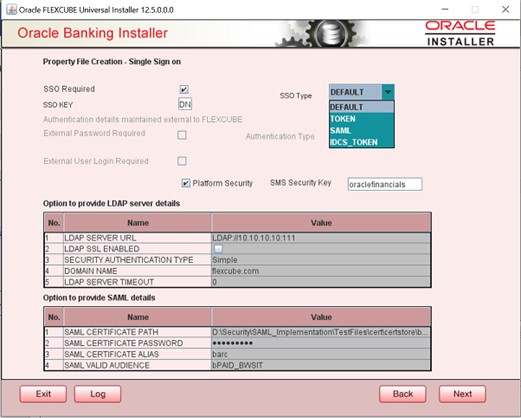Click the SSO Type current value DEFAULT
Screen dimensions: 521x418
tap(356, 92)
